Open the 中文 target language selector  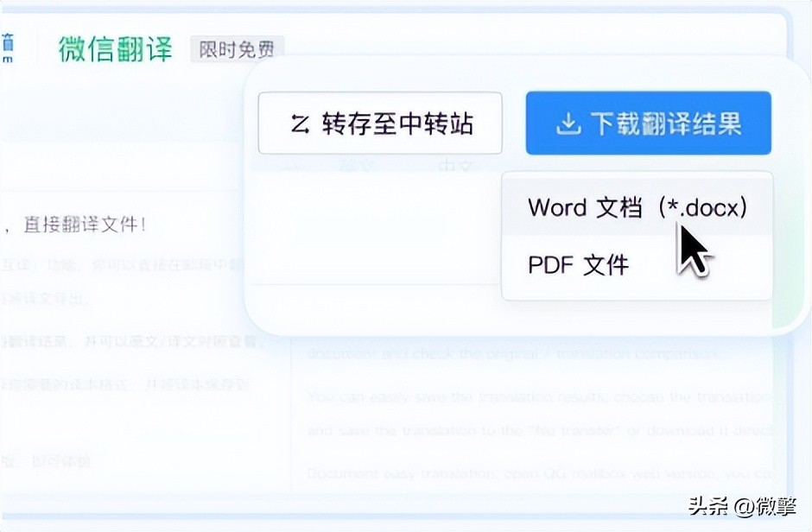[454, 164]
